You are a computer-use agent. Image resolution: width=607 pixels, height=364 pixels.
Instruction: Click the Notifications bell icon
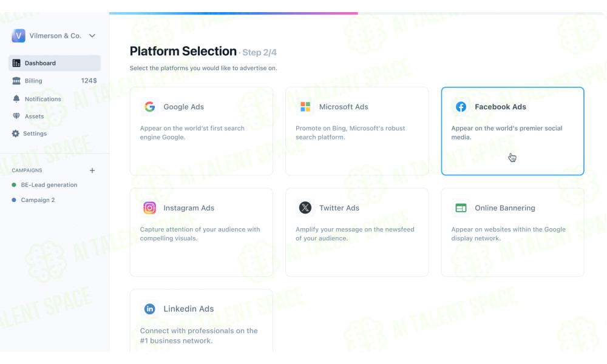click(16, 99)
